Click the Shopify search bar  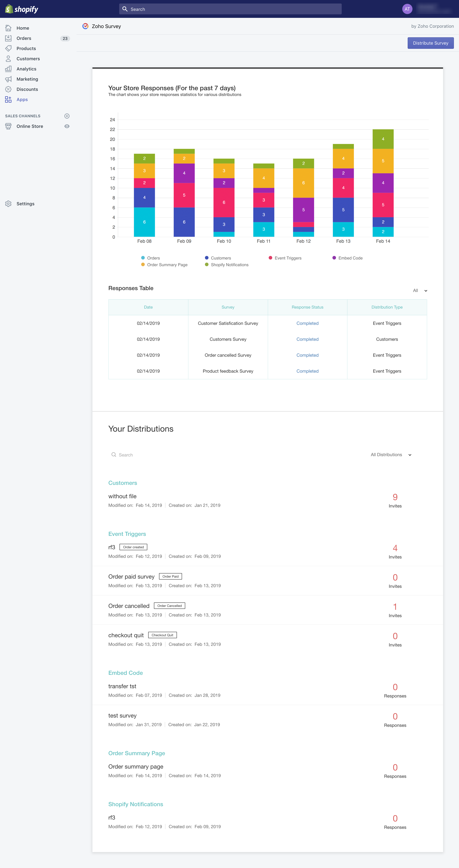coord(229,9)
